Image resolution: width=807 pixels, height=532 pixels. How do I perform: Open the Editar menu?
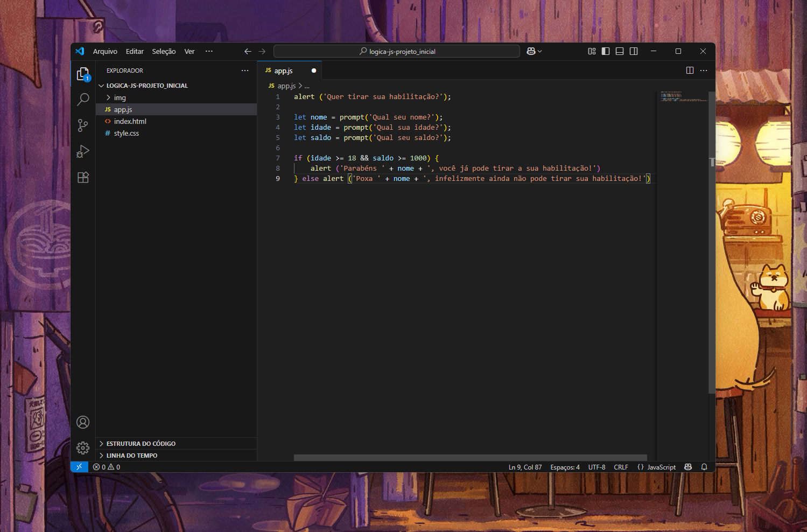point(135,51)
